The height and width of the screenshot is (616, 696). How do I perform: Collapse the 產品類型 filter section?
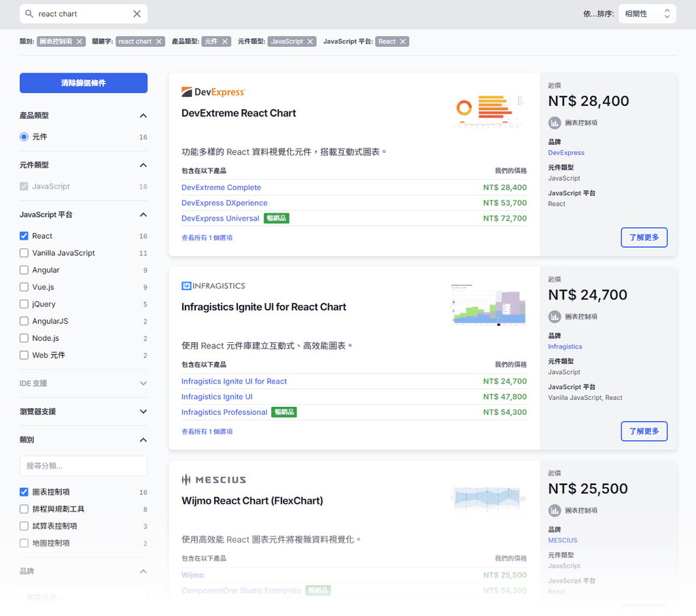coord(143,115)
